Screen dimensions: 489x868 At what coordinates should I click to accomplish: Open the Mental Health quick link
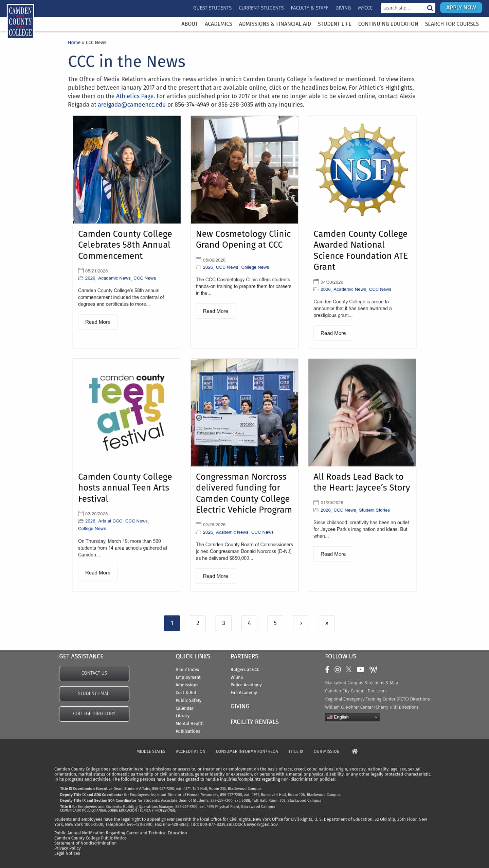point(189,723)
